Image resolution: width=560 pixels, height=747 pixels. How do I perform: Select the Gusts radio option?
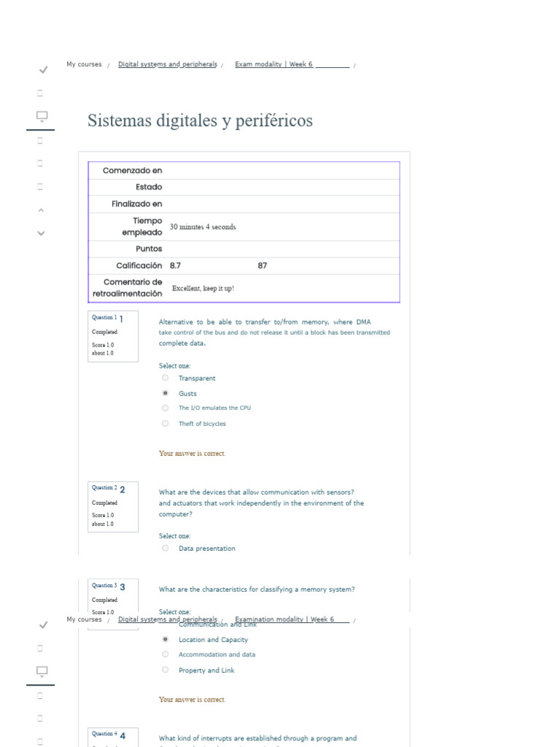click(x=166, y=393)
